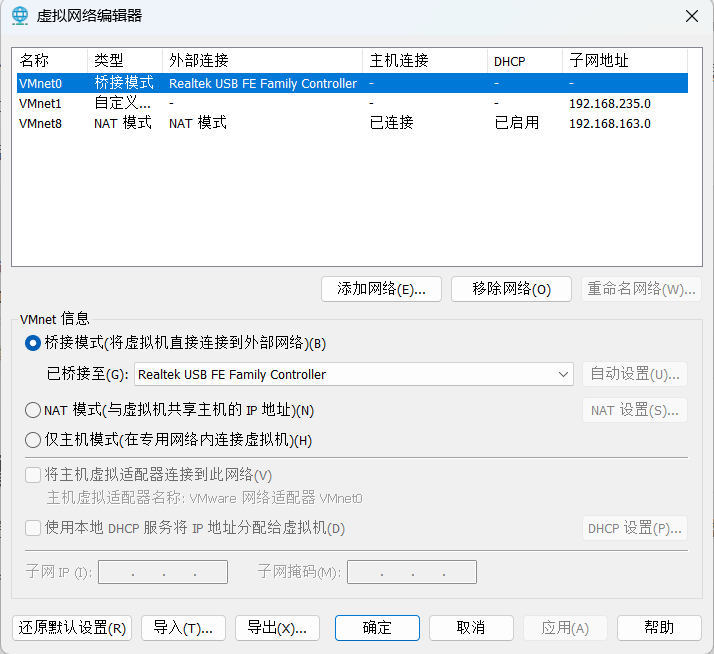Toggle 使用本地 DHCP 服务 checkbox
The image size is (714, 654).
tap(33, 528)
